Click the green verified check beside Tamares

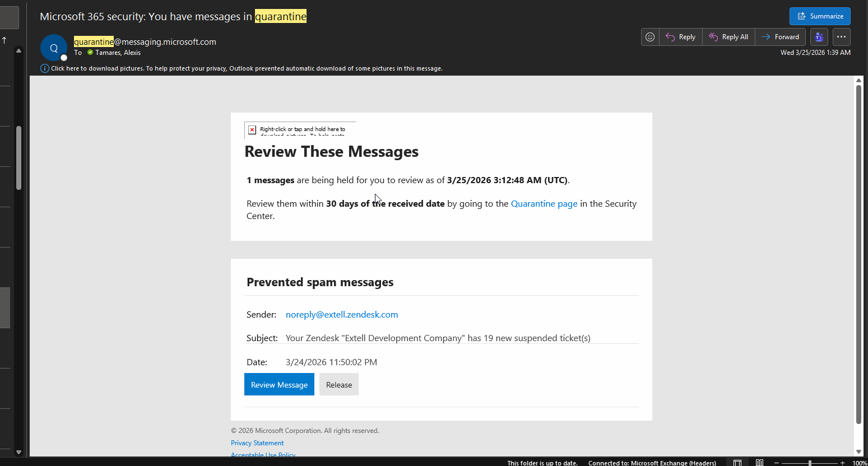pyautogui.click(x=90, y=53)
